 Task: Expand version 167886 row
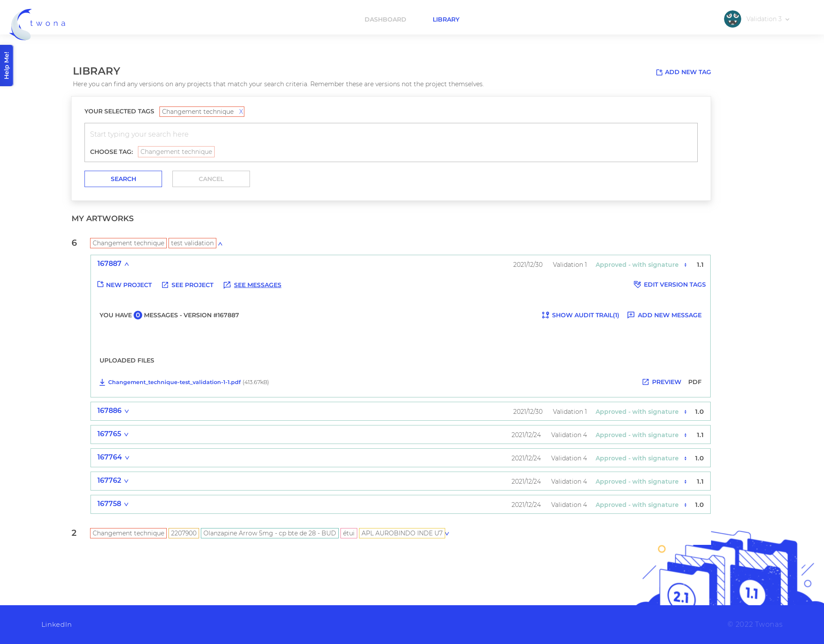127,411
